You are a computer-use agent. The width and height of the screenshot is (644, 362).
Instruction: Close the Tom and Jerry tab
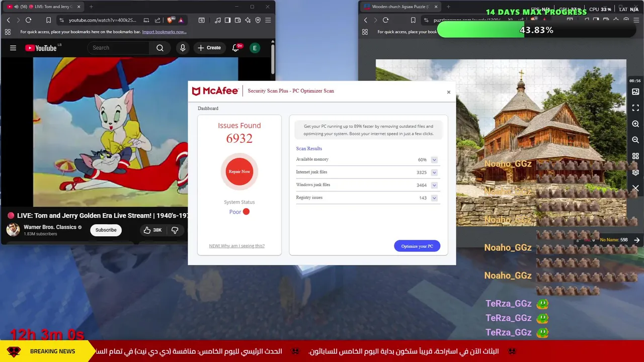click(78, 7)
